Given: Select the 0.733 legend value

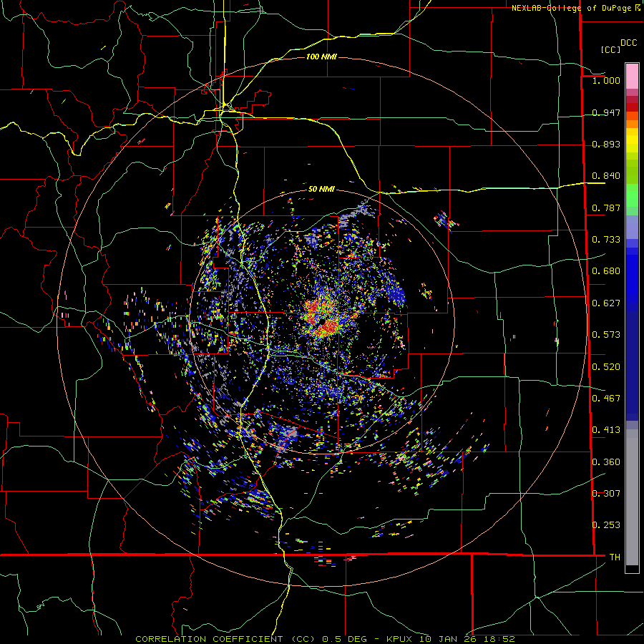Looking at the screenshot, I should pyautogui.click(x=606, y=240).
